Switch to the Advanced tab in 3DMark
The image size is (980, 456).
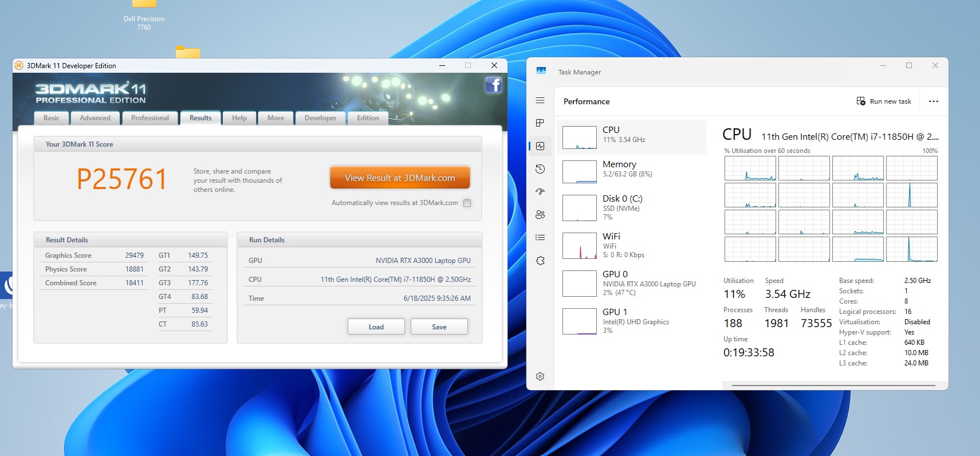pyautogui.click(x=95, y=118)
